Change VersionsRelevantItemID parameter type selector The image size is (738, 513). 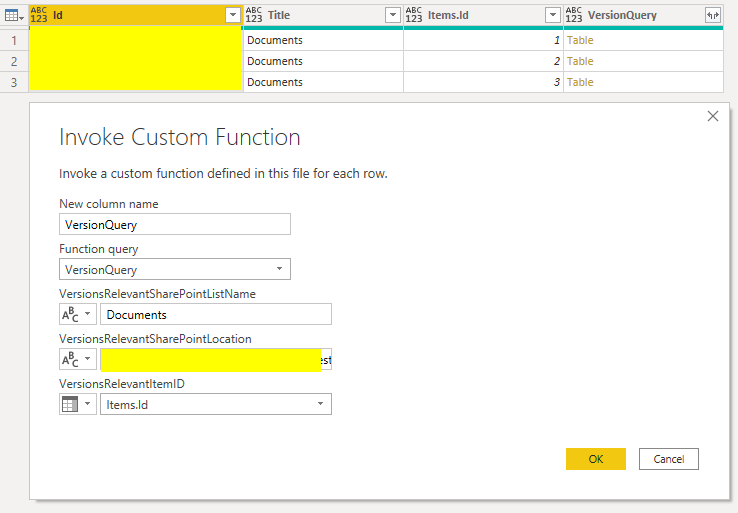click(x=78, y=404)
